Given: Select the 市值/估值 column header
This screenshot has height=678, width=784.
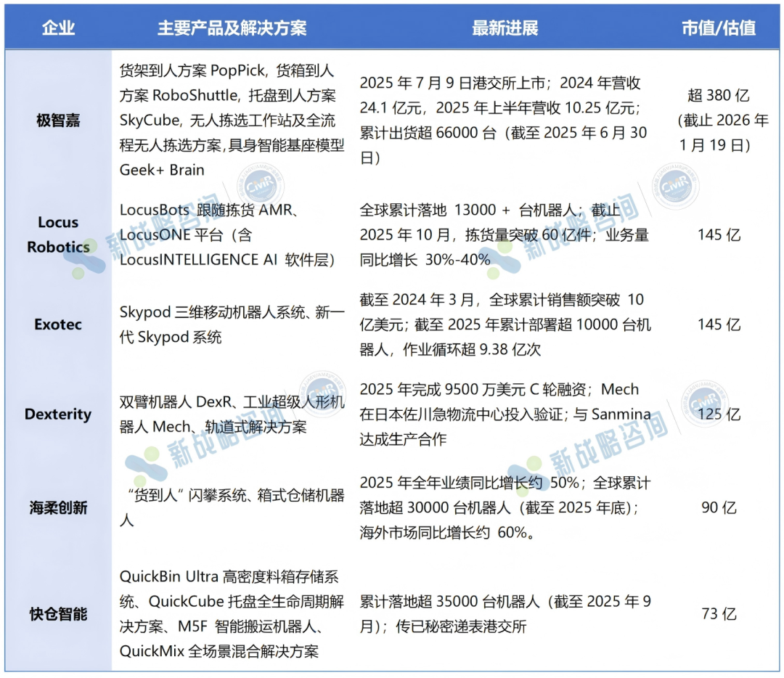Looking at the screenshot, I should pyautogui.click(x=718, y=28).
